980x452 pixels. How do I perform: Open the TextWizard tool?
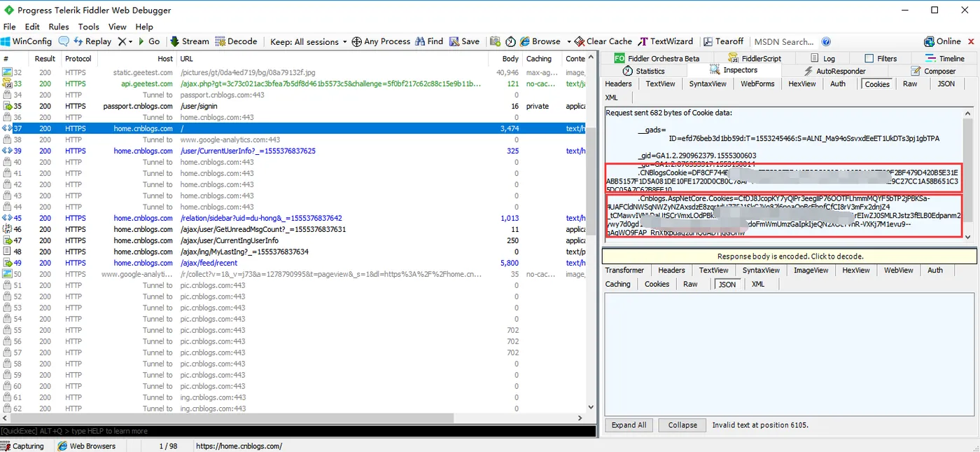[666, 41]
